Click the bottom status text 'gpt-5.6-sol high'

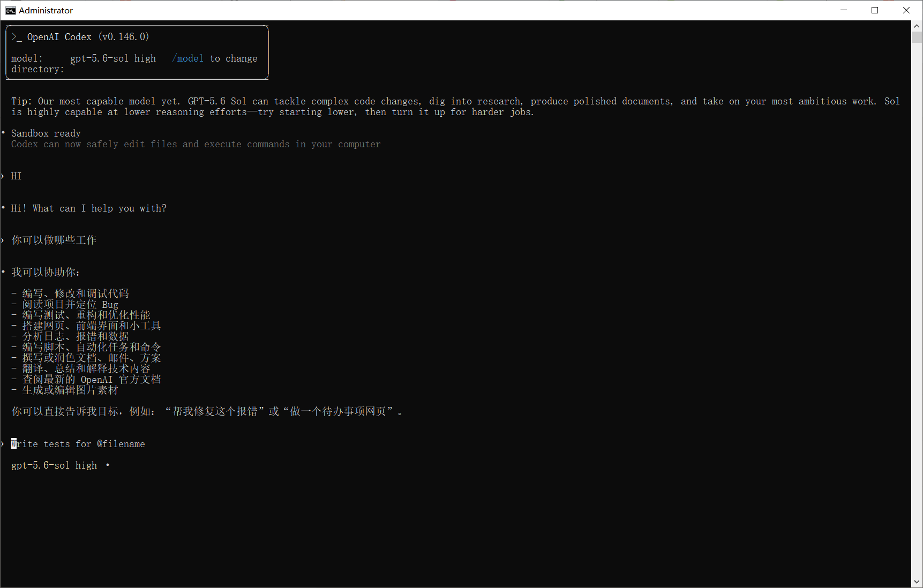[x=54, y=465]
